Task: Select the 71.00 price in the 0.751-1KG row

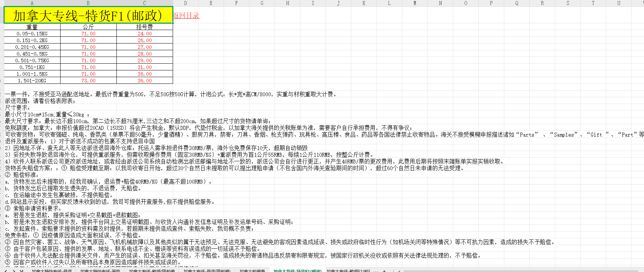Action: point(88,67)
